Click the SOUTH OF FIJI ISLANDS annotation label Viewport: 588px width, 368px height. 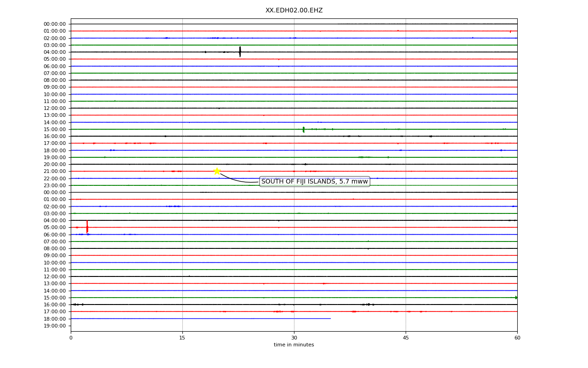pyautogui.click(x=315, y=182)
